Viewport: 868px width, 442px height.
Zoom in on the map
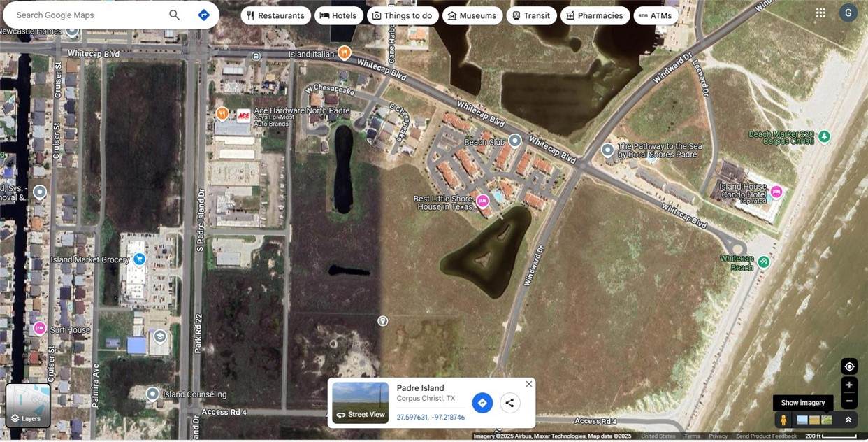849,385
